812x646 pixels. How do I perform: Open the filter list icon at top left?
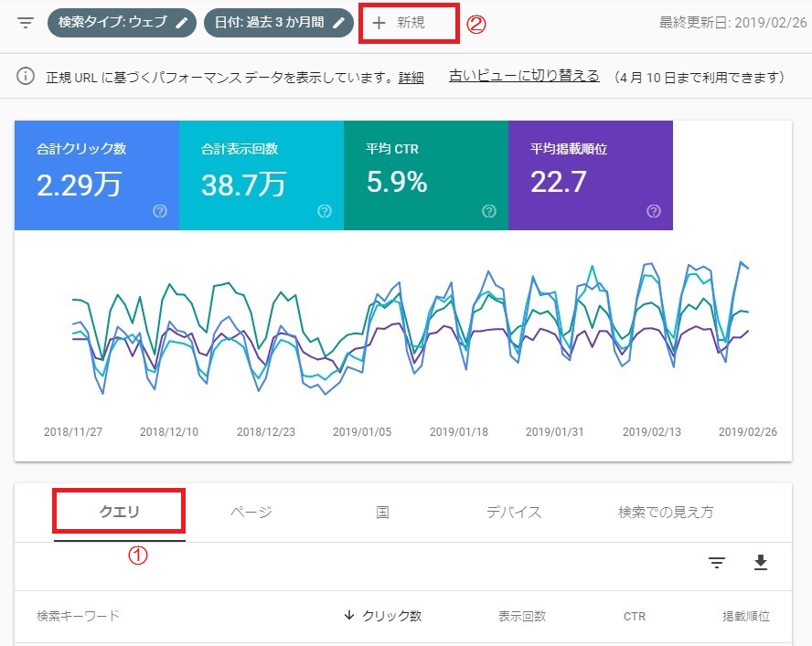(x=26, y=23)
